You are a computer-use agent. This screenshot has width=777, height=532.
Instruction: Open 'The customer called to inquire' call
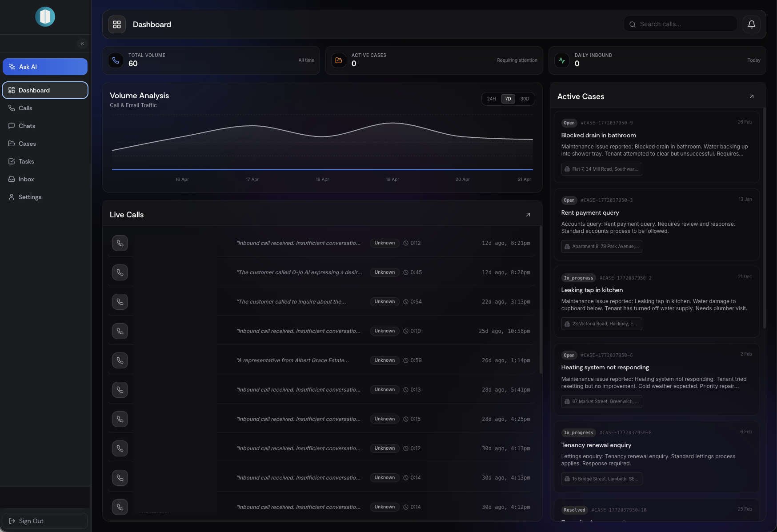click(x=291, y=302)
